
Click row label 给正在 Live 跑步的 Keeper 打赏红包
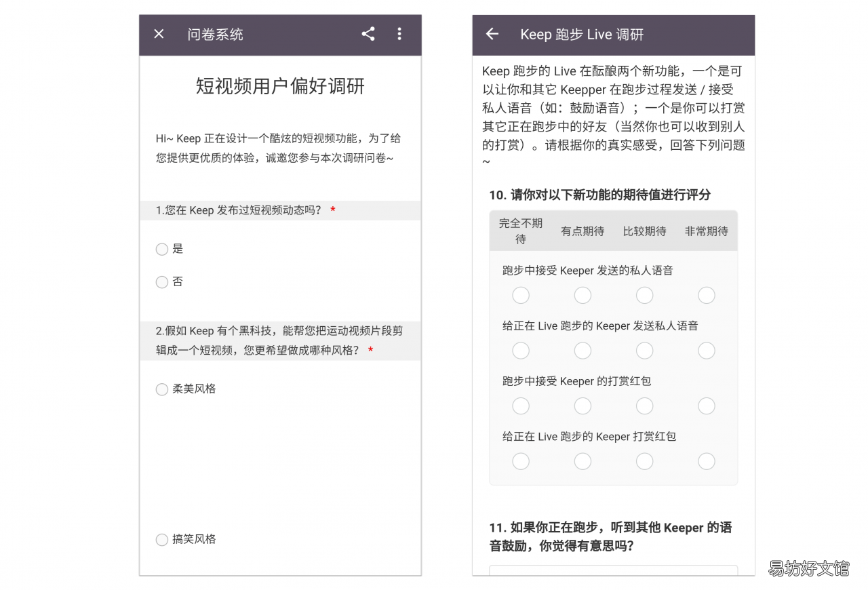[589, 437]
